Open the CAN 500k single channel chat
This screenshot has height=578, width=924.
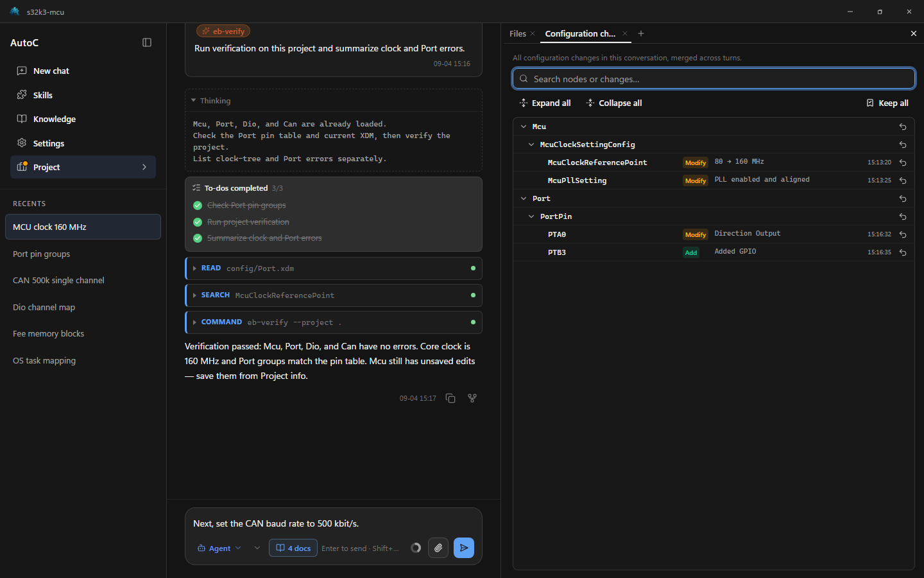point(83,281)
